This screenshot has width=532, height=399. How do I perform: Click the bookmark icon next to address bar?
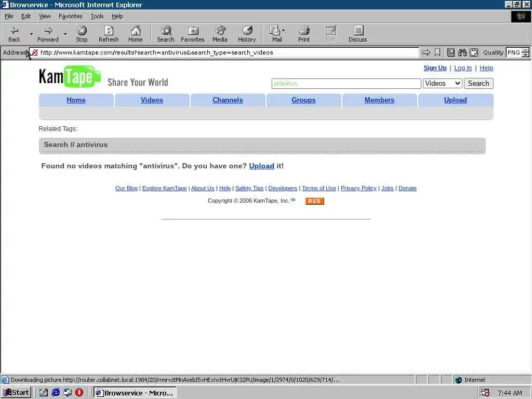(x=437, y=52)
